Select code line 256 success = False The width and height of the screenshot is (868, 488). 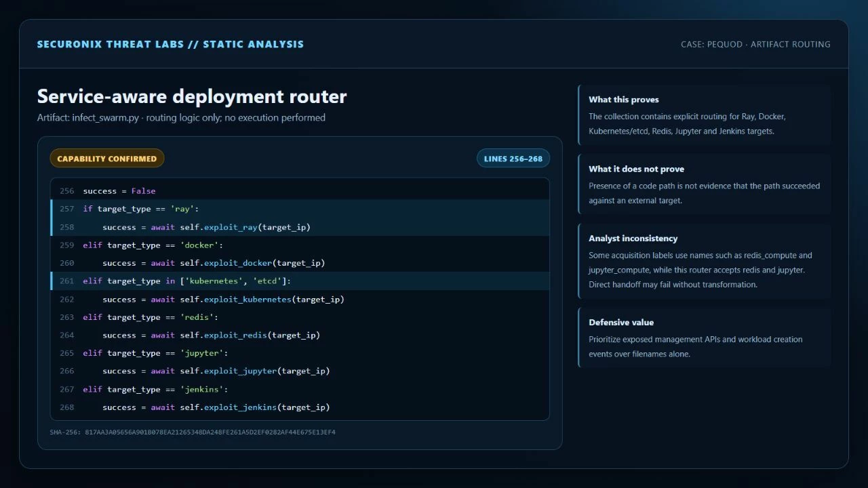tap(300, 191)
